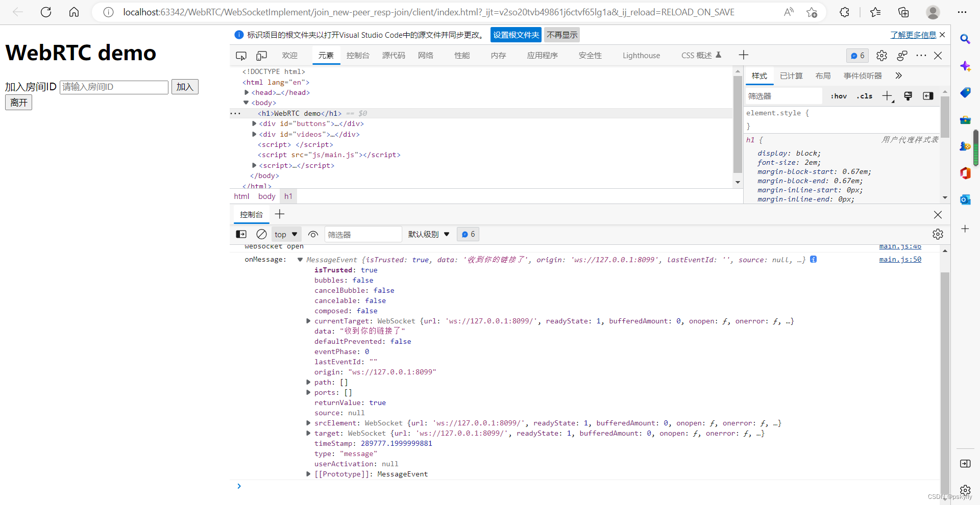
Task: Click 不再显示 button
Action: pyautogui.click(x=562, y=35)
